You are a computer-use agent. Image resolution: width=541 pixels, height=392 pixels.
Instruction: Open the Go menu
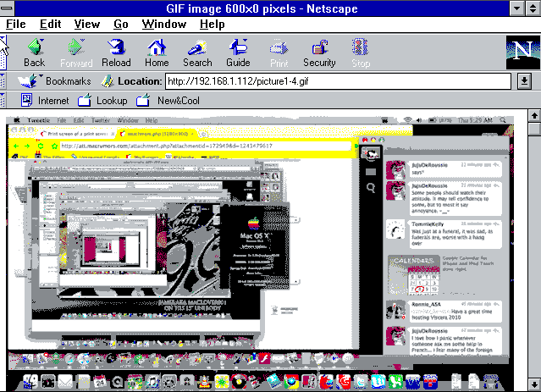(121, 25)
